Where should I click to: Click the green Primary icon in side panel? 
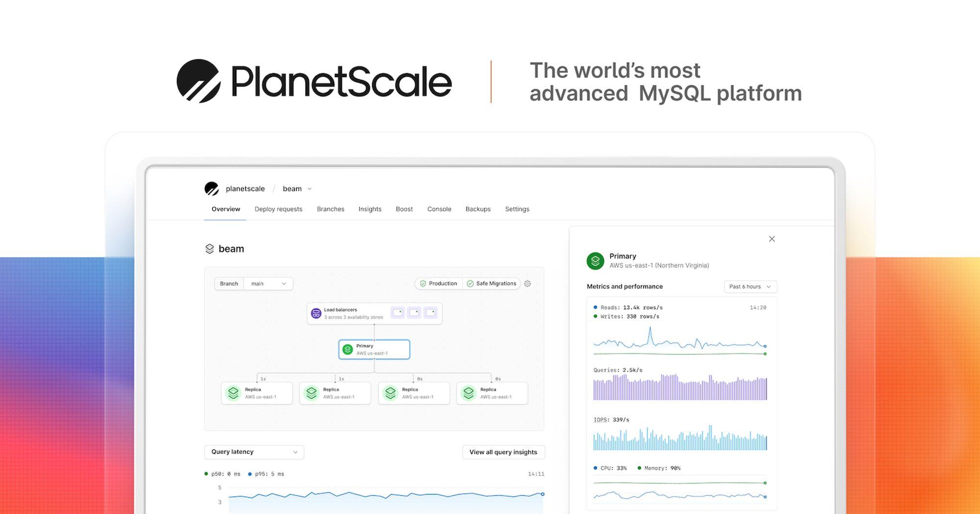tap(595, 261)
